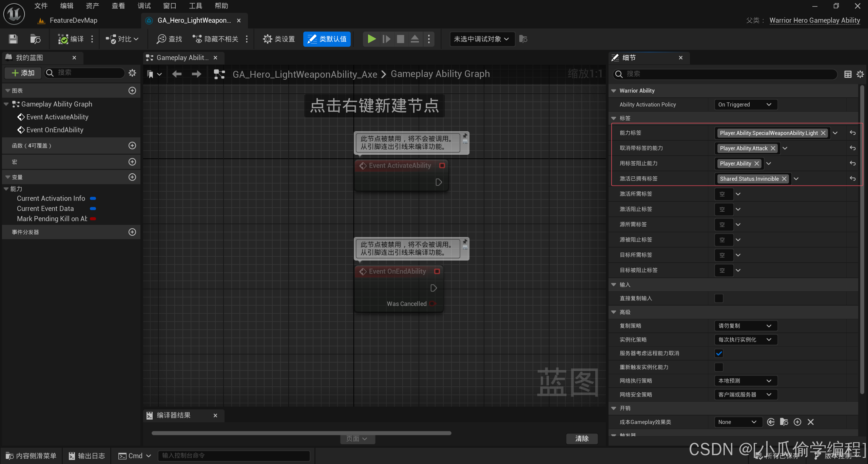Collapse the 高级 advanced section
Image resolution: width=868 pixels, height=464 pixels.
point(614,312)
